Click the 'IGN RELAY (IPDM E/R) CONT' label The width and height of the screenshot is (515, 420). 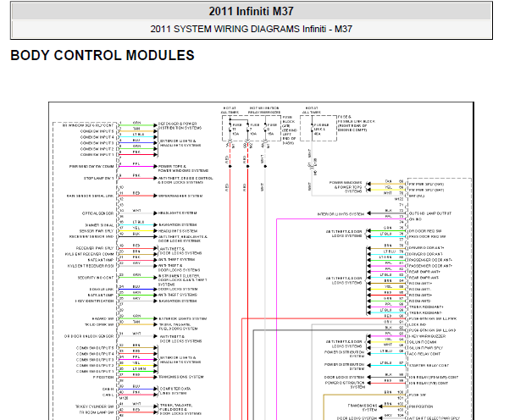pos(434,378)
